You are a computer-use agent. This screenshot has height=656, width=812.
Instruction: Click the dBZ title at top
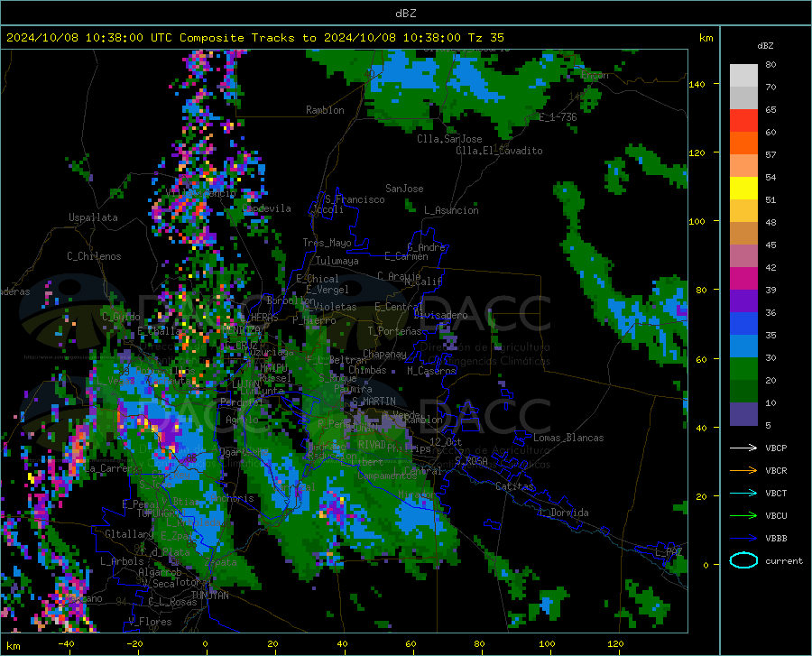coord(405,14)
